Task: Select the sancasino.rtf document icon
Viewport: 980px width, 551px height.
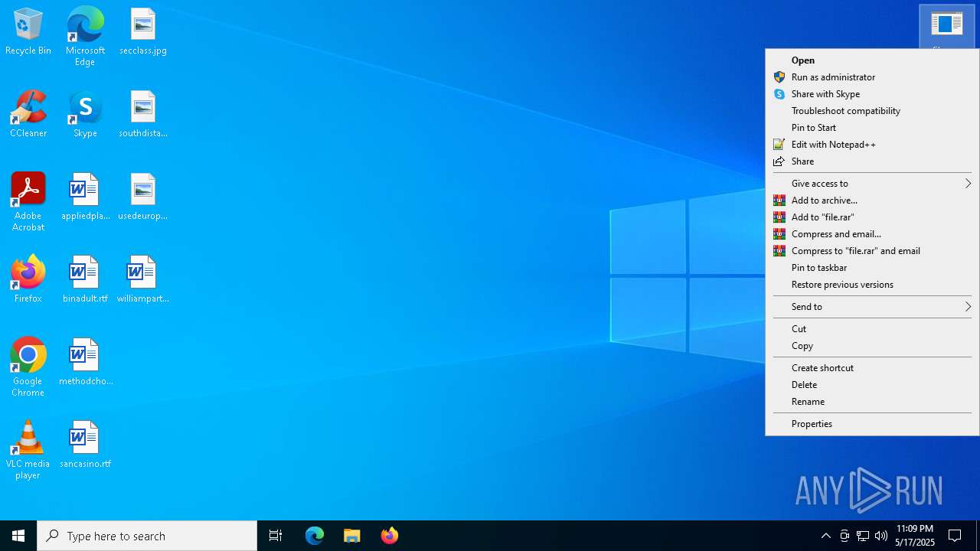Action: [85, 445]
